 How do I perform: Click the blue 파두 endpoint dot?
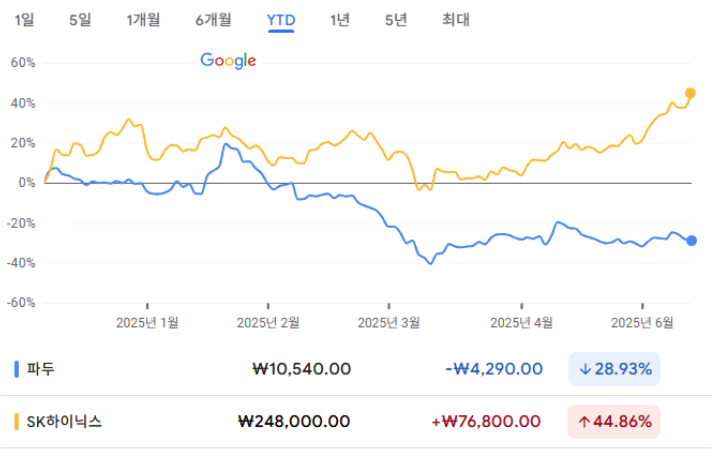pyautogui.click(x=692, y=240)
